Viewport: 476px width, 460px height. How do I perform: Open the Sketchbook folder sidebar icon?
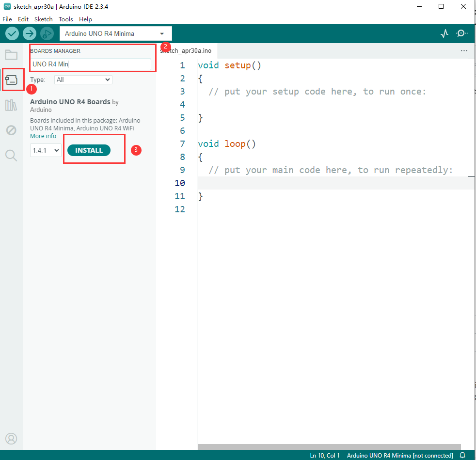point(11,55)
